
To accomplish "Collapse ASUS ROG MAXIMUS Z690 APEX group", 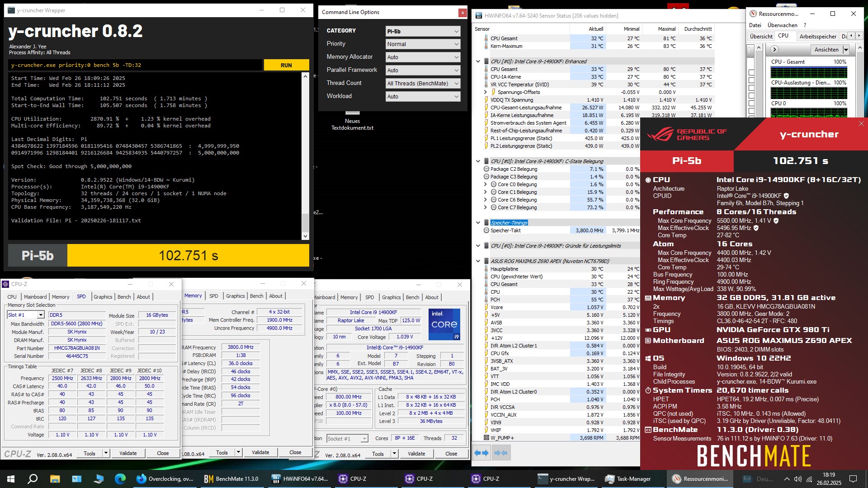I will point(478,261).
